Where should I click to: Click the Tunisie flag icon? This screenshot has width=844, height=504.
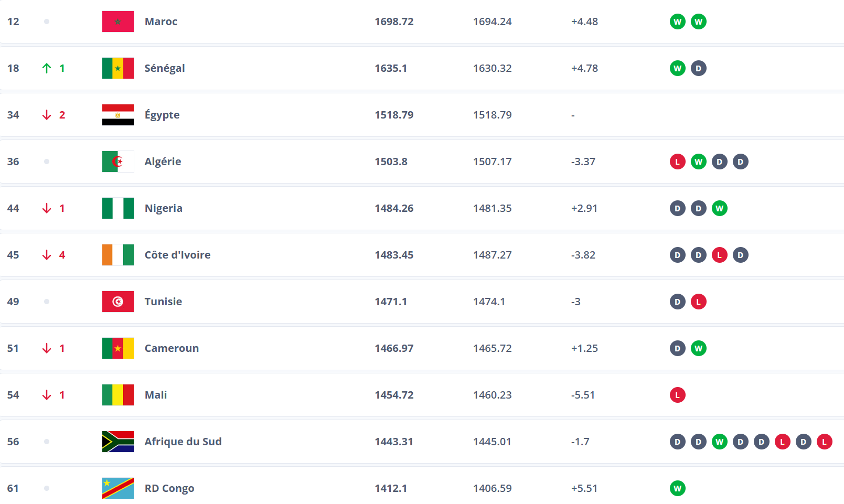click(118, 302)
